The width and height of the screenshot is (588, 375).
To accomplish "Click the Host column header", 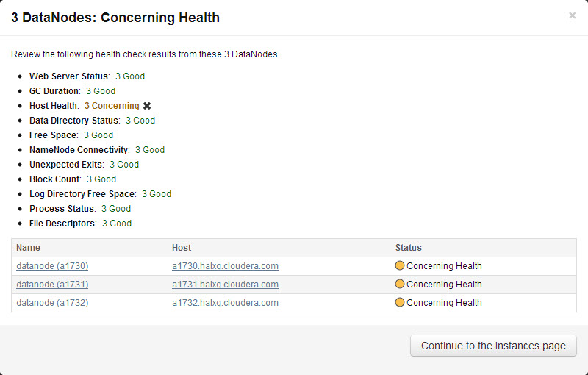I will point(182,248).
